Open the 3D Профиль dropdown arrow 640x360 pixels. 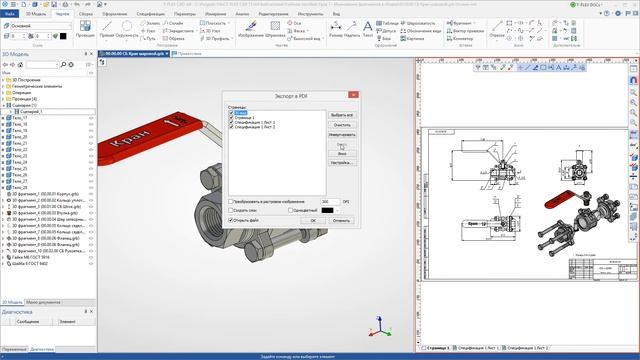[233, 38]
